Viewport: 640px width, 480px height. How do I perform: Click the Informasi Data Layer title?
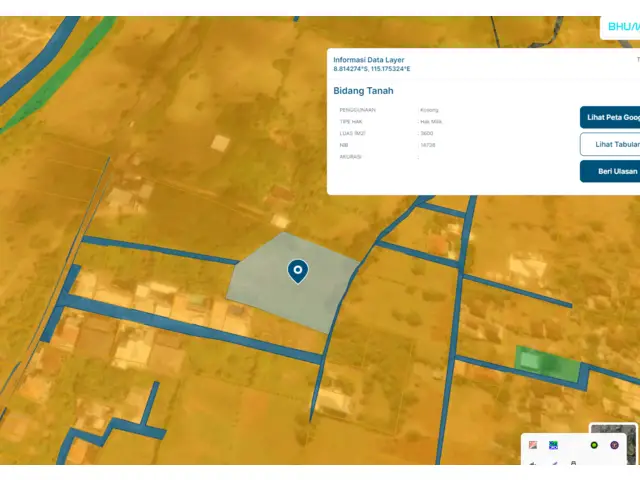(369, 60)
